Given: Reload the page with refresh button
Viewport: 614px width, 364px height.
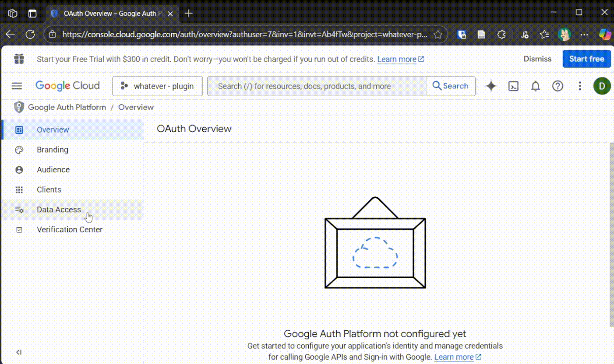Looking at the screenshot, I should pos(30,34).
